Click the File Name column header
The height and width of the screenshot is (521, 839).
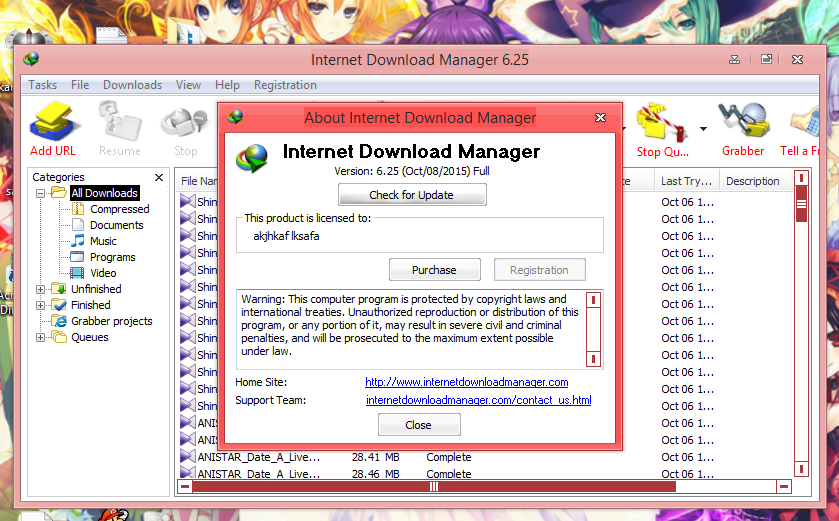coord(197,181)
